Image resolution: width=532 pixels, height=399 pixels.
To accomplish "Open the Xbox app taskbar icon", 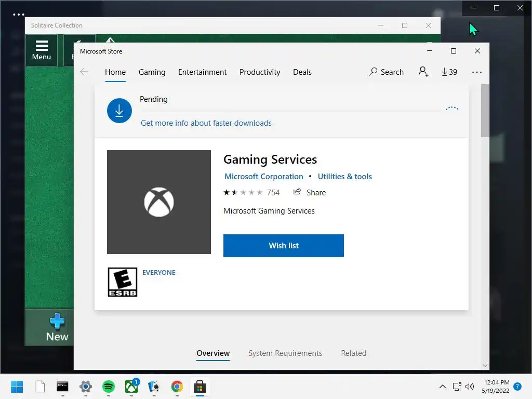I will point(131,387).
